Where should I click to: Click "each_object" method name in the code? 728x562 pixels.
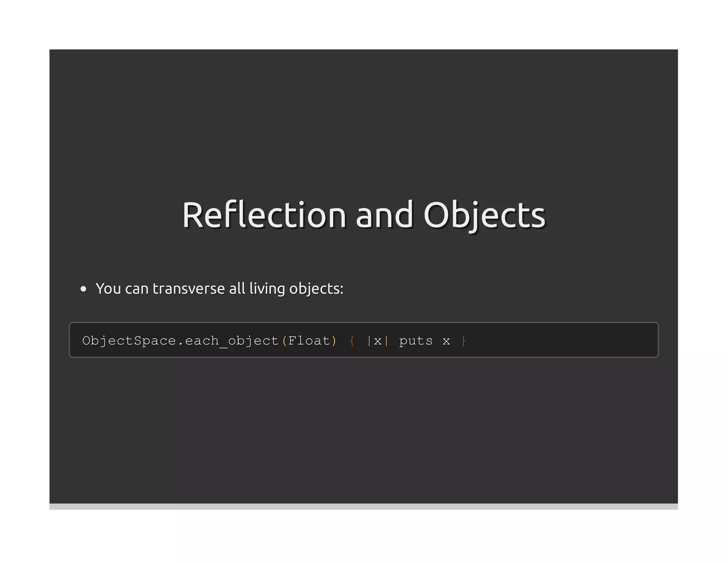click(231, 341)
